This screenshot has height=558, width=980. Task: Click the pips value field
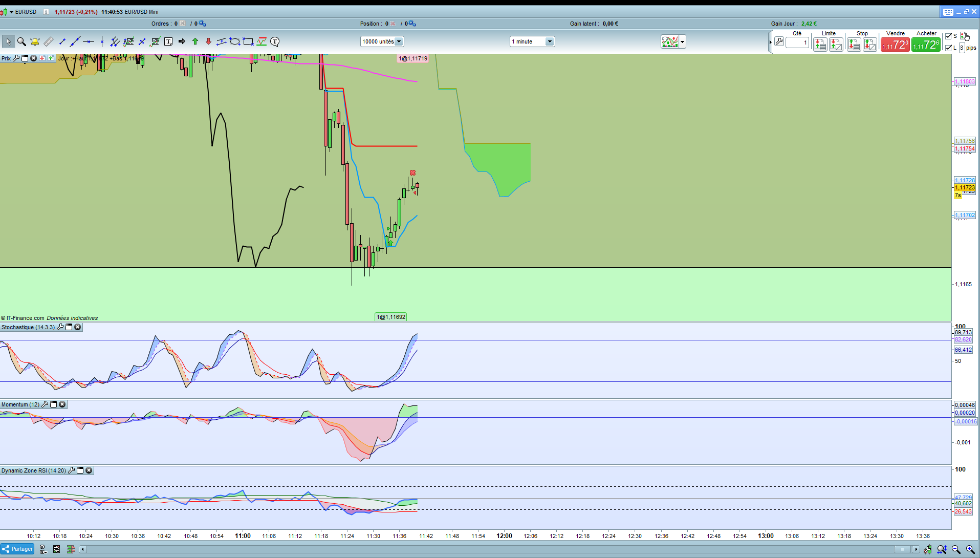[962, 48]
